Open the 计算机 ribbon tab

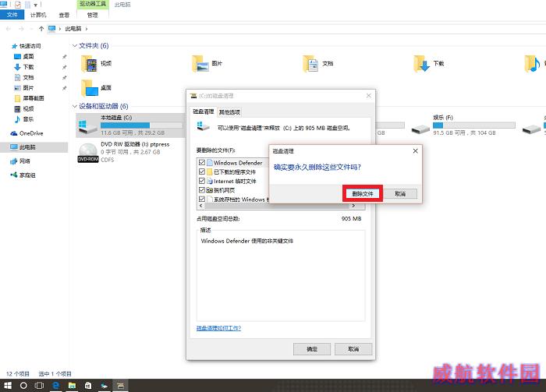(x=38, y=15)
